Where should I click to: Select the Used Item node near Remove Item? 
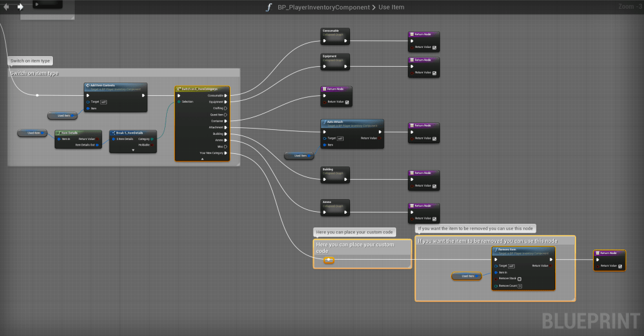466,275
